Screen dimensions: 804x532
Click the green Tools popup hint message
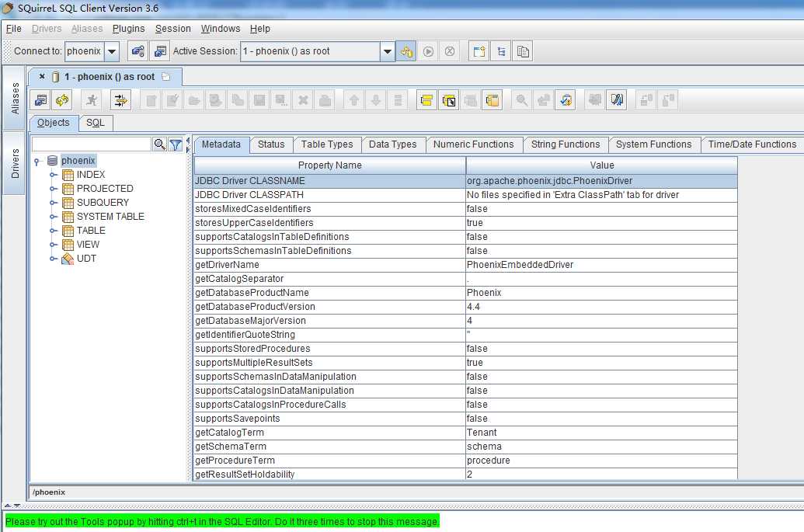tap(222, 522)
